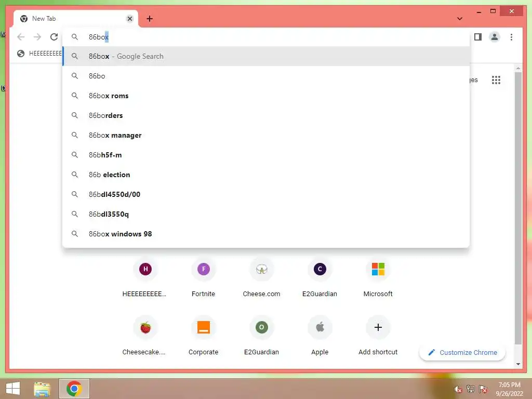The image size is (532, 399).
Task: Go back with the browser back arrow
Action: point(21,37)
